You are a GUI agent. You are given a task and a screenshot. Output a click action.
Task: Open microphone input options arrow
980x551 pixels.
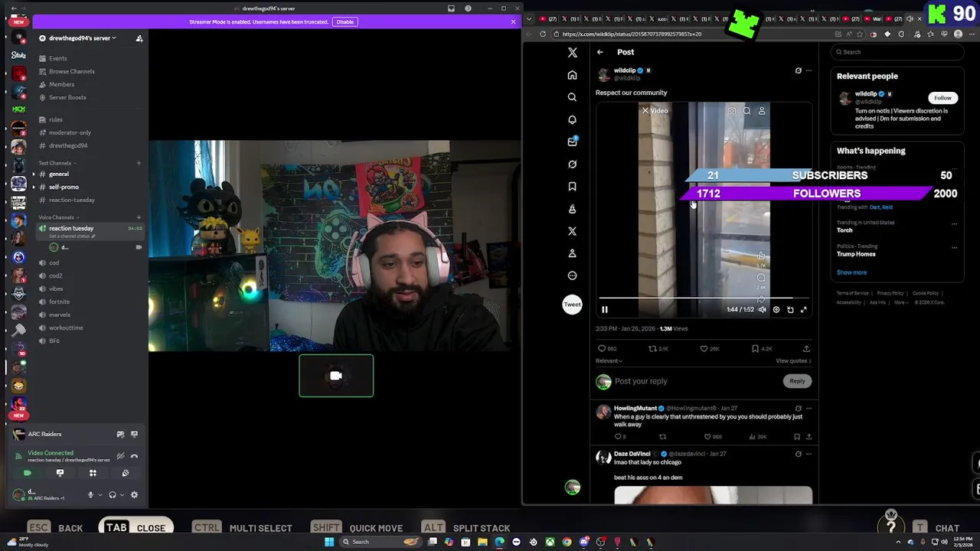coord(100,494)
